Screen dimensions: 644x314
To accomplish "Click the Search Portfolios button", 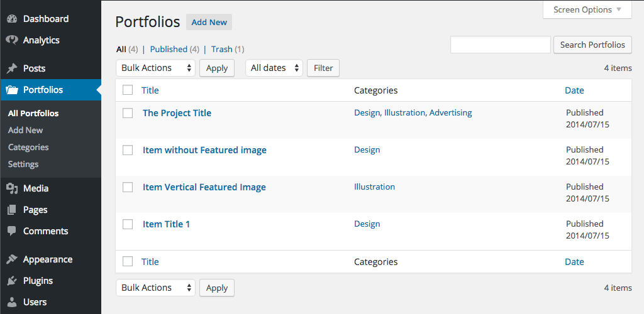I will coord(592,45).
